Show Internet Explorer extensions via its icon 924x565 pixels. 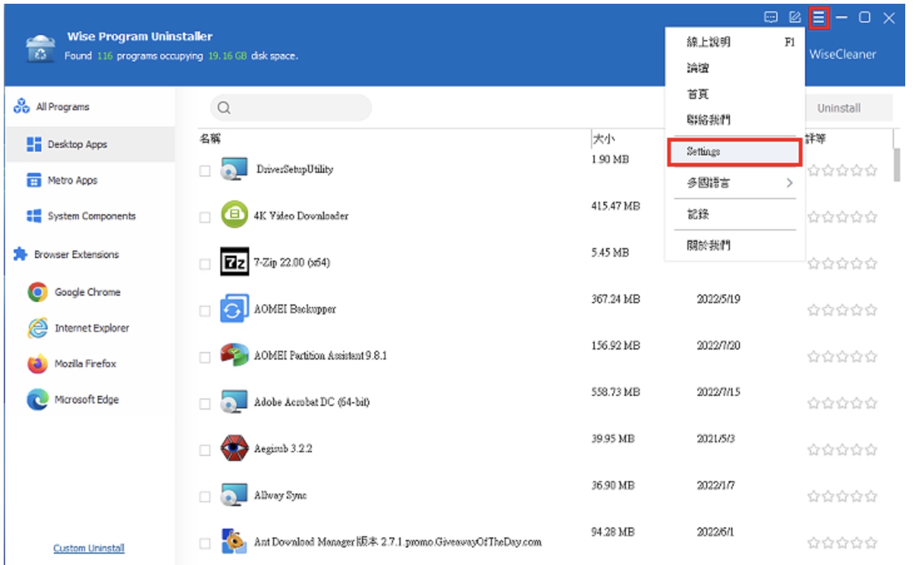point(38,328)
